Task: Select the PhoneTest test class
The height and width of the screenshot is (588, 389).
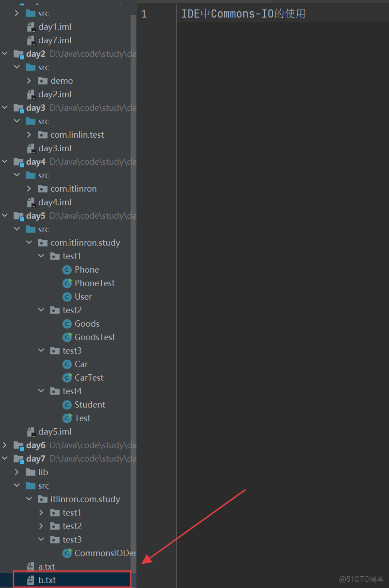Action: pos(95,283)
